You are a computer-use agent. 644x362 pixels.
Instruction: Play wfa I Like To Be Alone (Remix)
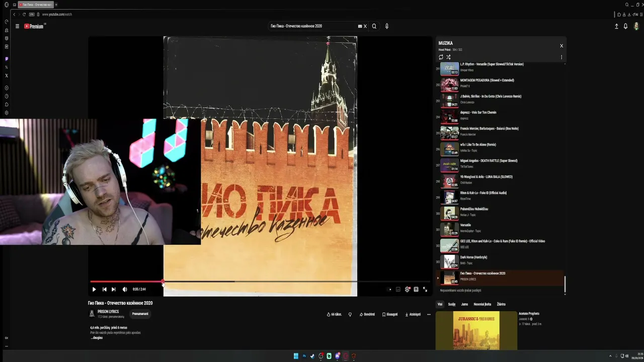coord(500,148)
